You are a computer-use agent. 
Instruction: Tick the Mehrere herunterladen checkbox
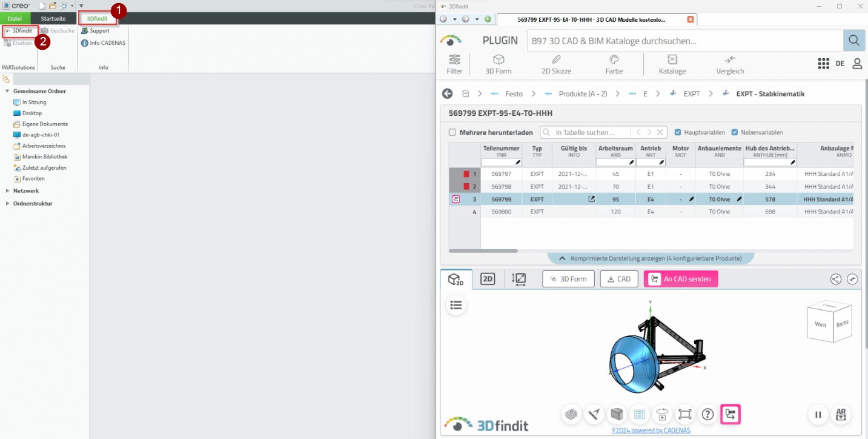(452, 132)
